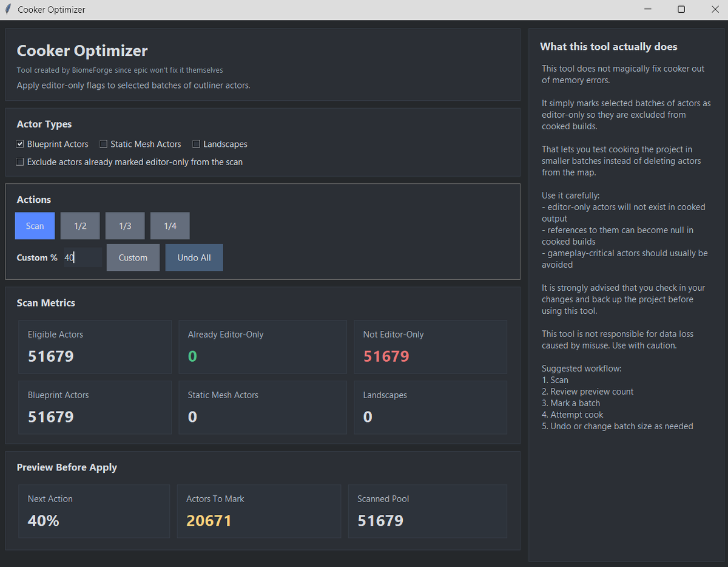
Task: Click the 'Custom %' label
Action: coord(37,257)
